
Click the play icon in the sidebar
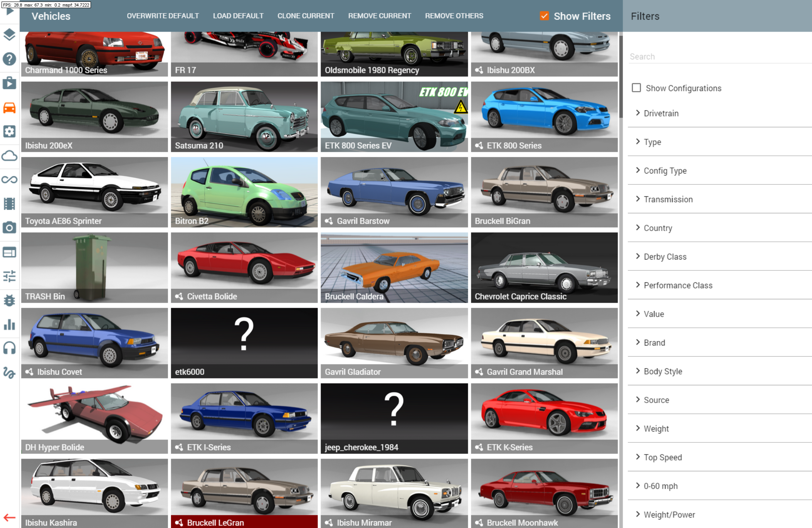pos(10,11)
